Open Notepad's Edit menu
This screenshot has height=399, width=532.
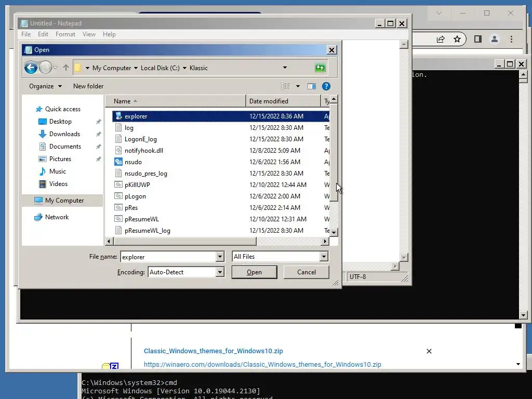[43, 34]
